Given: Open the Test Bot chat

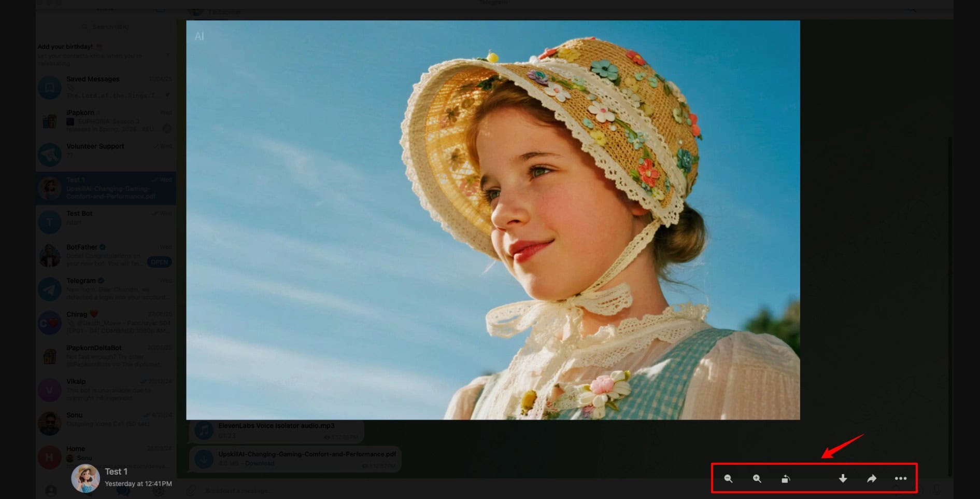Looking at the screenshot, I should click(106, 221).
